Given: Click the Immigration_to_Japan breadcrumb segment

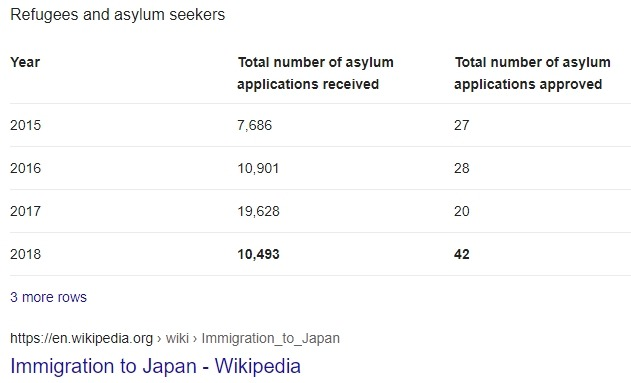Looking at the screenshot, I should pos(270,338).
